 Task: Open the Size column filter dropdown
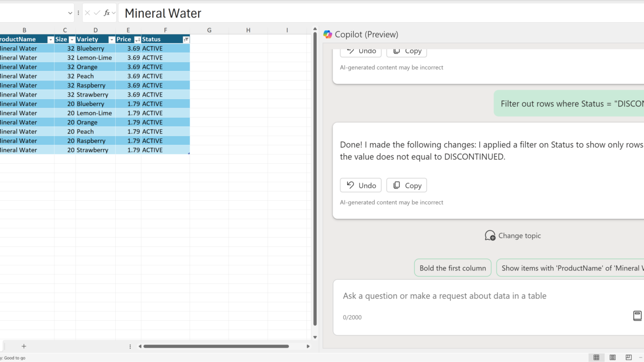click(72, 39)
